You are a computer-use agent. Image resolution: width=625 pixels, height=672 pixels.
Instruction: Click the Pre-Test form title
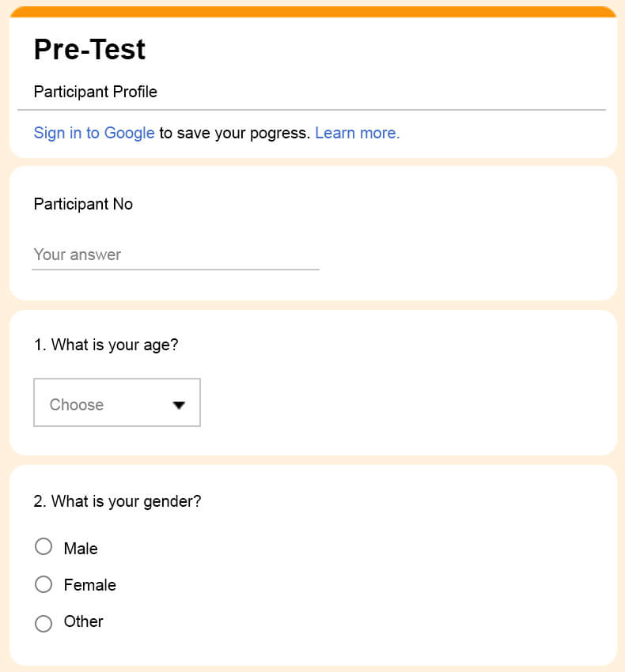[89, 50]
